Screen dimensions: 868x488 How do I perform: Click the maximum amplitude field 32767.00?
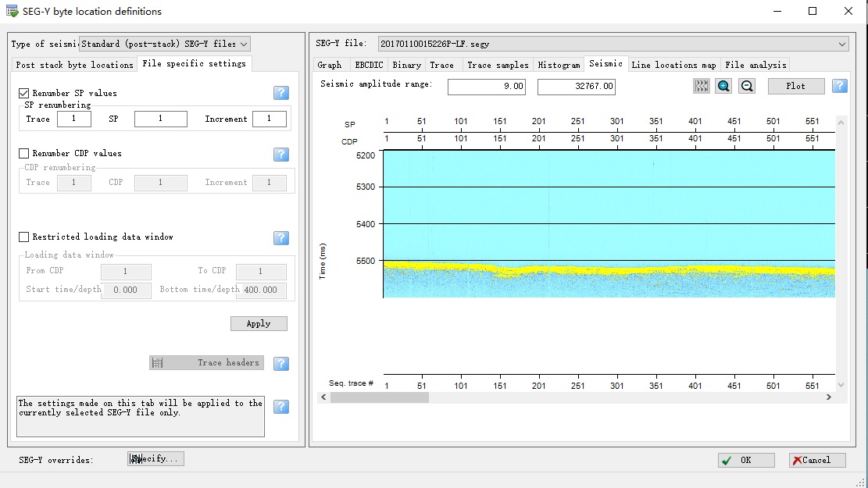coord(577,87)
